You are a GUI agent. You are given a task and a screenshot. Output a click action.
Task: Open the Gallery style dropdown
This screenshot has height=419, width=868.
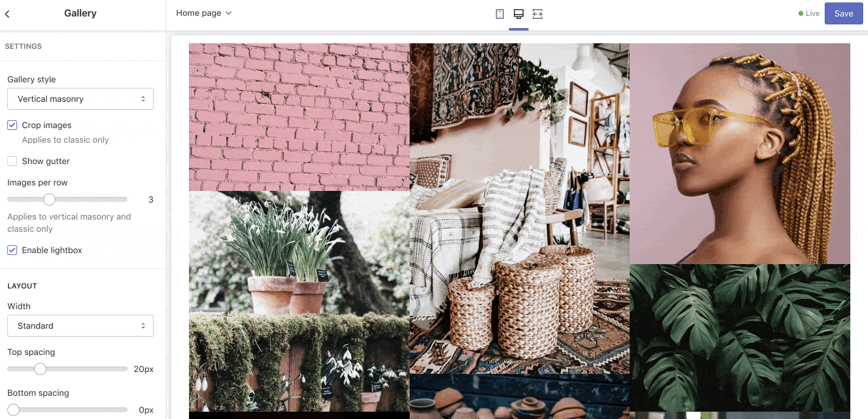click(x=80, y=99)
